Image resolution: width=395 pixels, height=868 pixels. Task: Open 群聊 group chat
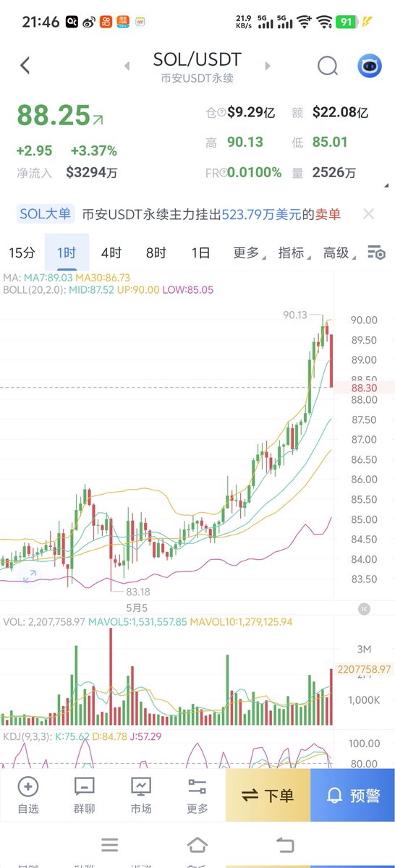tap(84, 796)
